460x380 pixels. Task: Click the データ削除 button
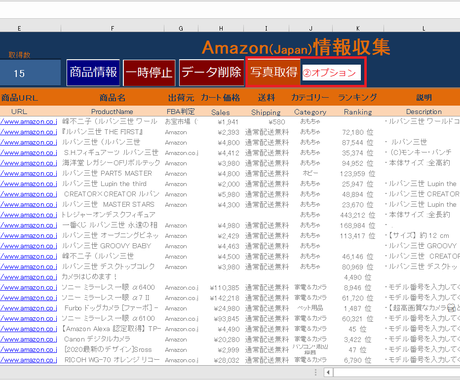pos(211,72)
